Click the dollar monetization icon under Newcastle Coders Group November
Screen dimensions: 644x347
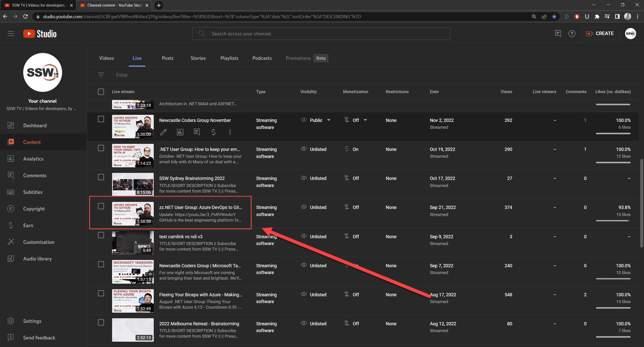(x=213, y=132)
